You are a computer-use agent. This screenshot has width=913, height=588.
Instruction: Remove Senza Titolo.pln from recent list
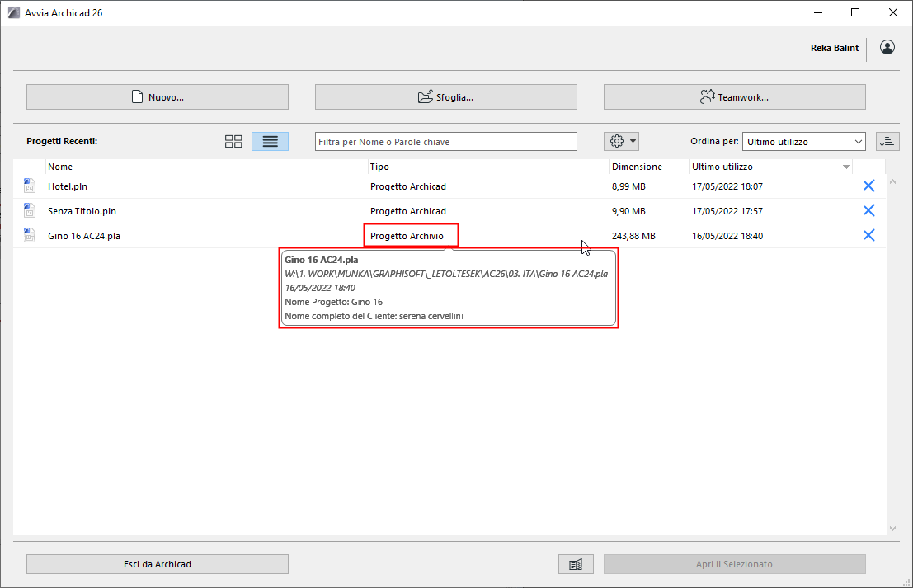click(x=868, y=210)
